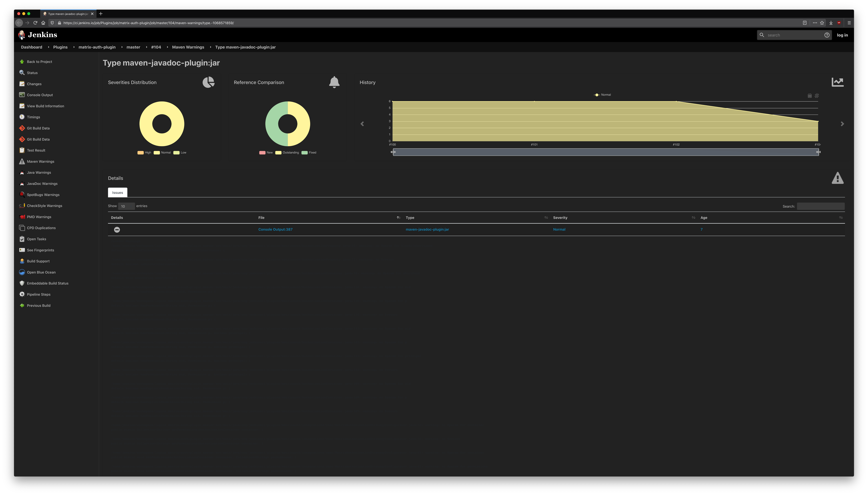This screenshot has height=495, width=868.
Task: Open Console Output in the sidebar
Action: (40, 95)
